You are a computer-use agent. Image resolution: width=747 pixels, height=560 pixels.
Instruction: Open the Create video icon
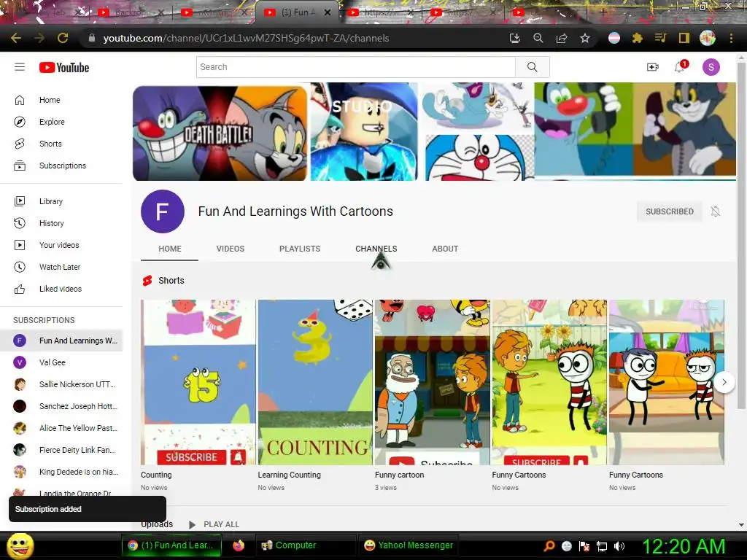(x=653, y=67)
